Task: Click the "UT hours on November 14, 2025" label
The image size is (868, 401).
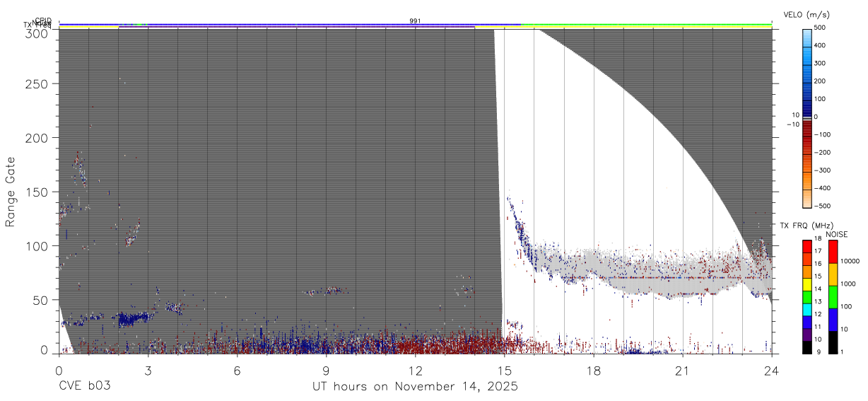Action: pos(416,387)
